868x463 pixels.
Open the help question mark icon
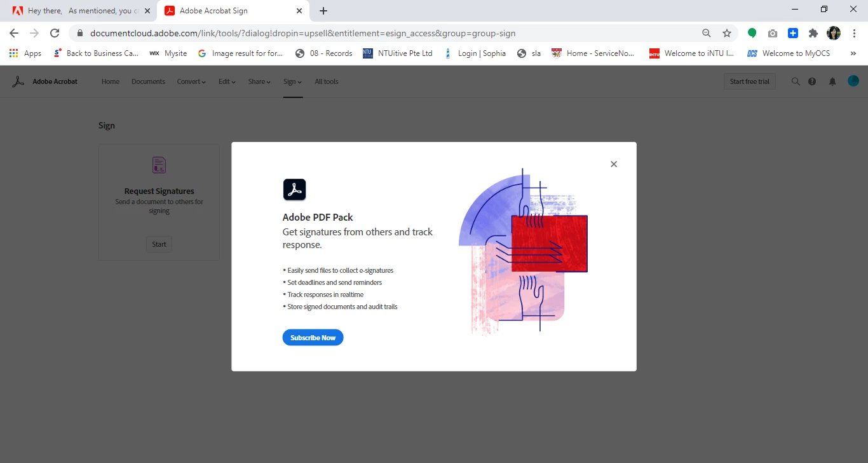(812, 81)
